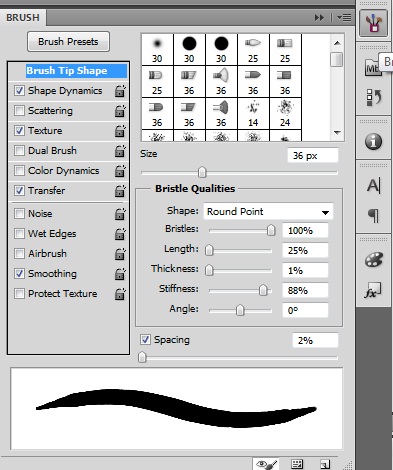This screenshot has width=393, height=470.
Task: Open the Paragraph panel dock icon
Action: click(374, 216)
